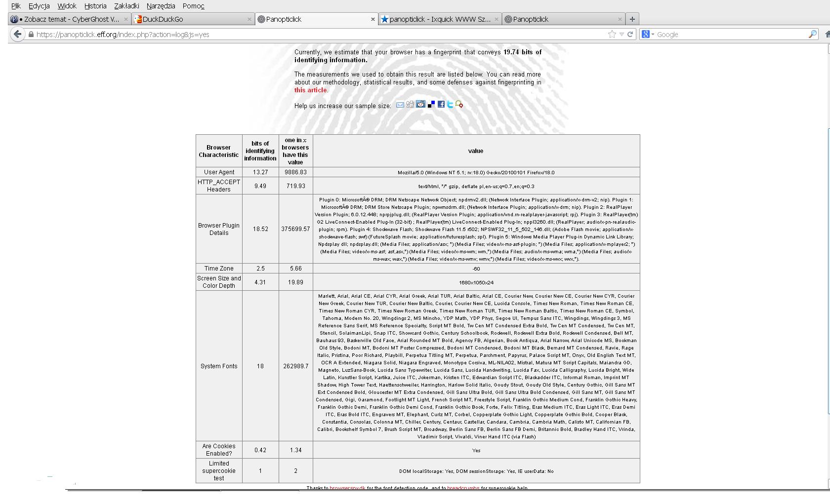Open the Widok menu
The width and height of the screenshot is (830, 504).
(x=67, y=6)
